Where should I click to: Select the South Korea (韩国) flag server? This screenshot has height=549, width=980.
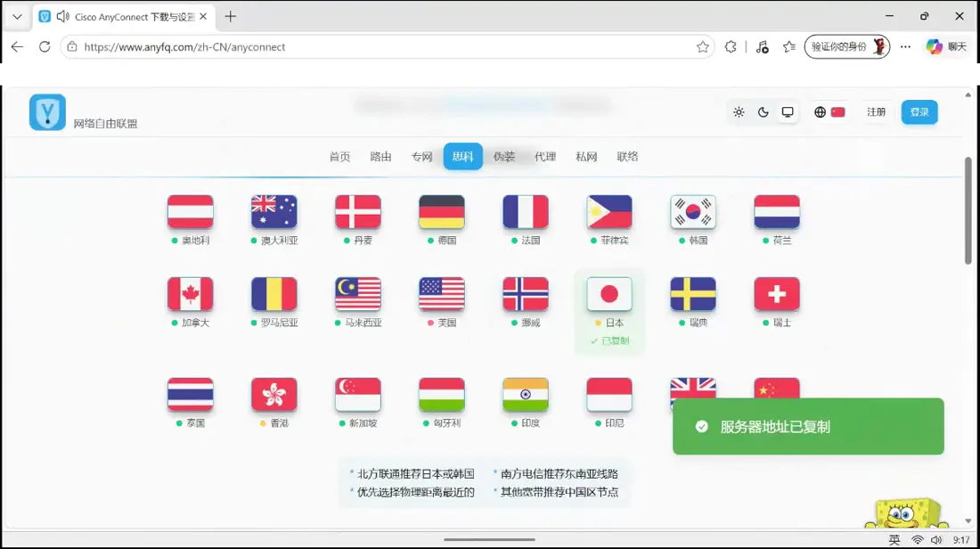click(693, 212)
